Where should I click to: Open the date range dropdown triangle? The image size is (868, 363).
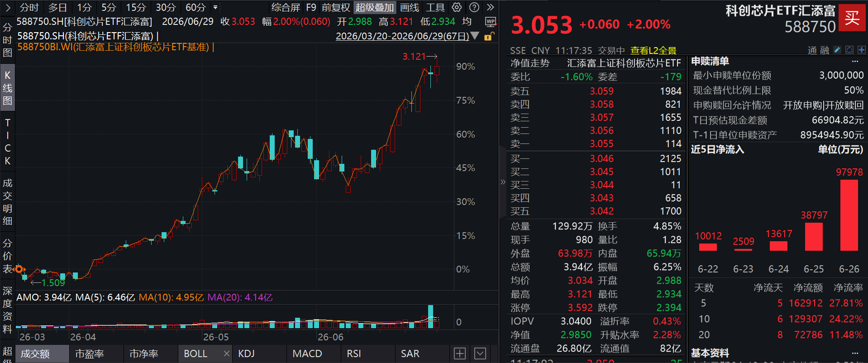pos(475,36)
